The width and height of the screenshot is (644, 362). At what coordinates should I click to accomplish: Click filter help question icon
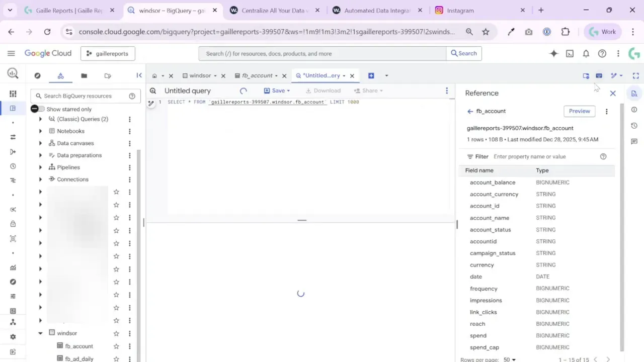[603, 156]
